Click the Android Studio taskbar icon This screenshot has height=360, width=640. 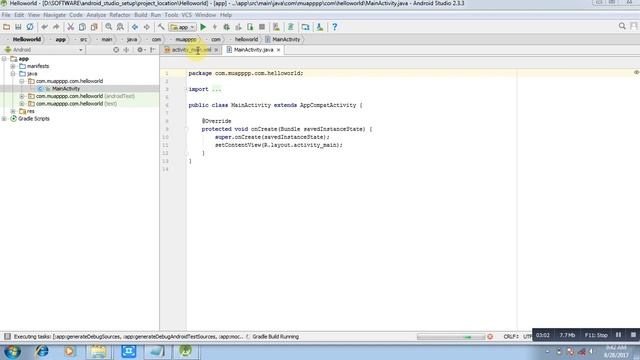point(186,351)
